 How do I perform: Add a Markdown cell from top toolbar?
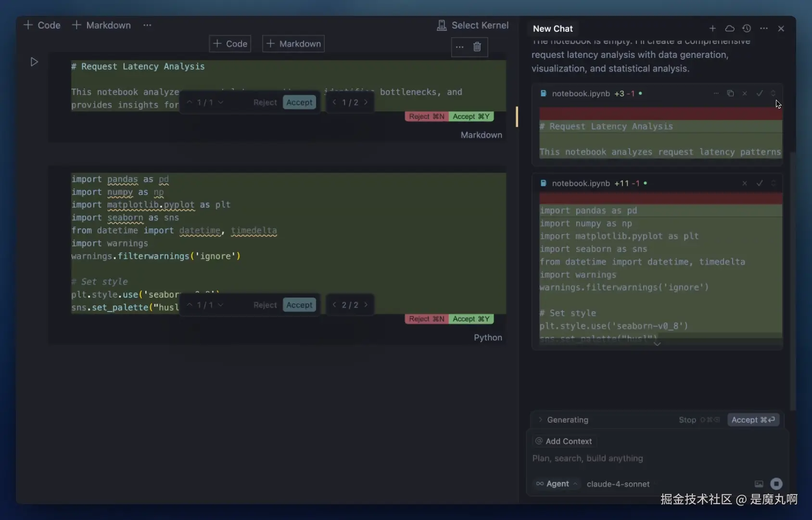tap(101, 25)
